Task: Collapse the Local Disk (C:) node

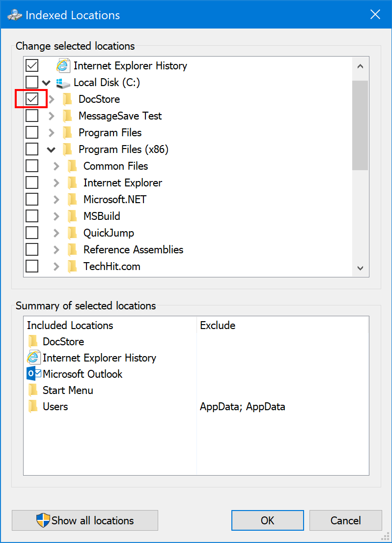Action: [x=46, y=83]
